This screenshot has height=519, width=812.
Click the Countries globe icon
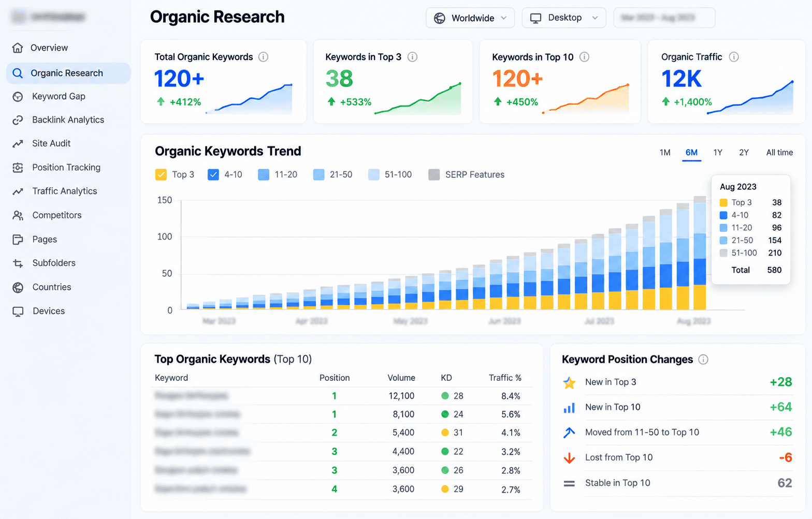pos(18,287)
